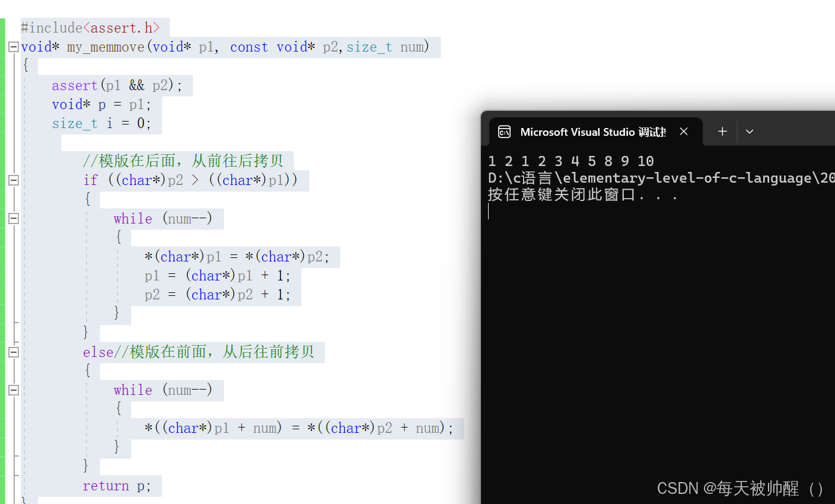Click the size_t i = 0; declaration

pos(101,123)
